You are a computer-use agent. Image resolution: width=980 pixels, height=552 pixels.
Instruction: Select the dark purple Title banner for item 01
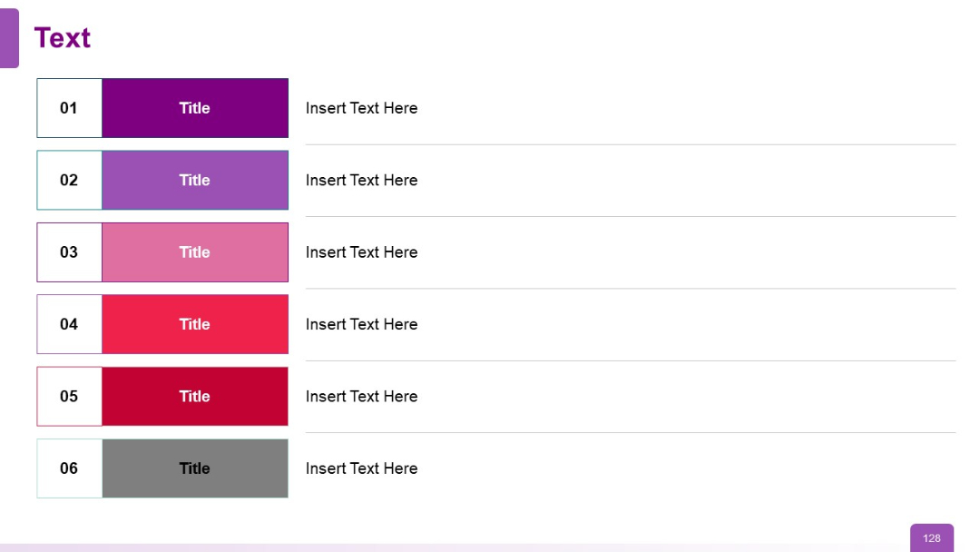pyautogui.click(x=194, y=108)
